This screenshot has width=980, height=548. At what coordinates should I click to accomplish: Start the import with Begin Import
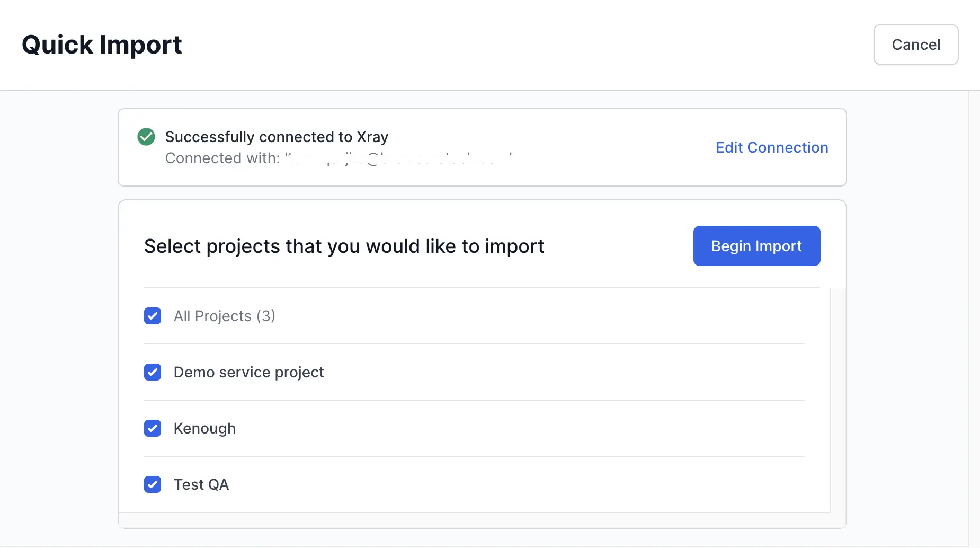pos(756,246)
